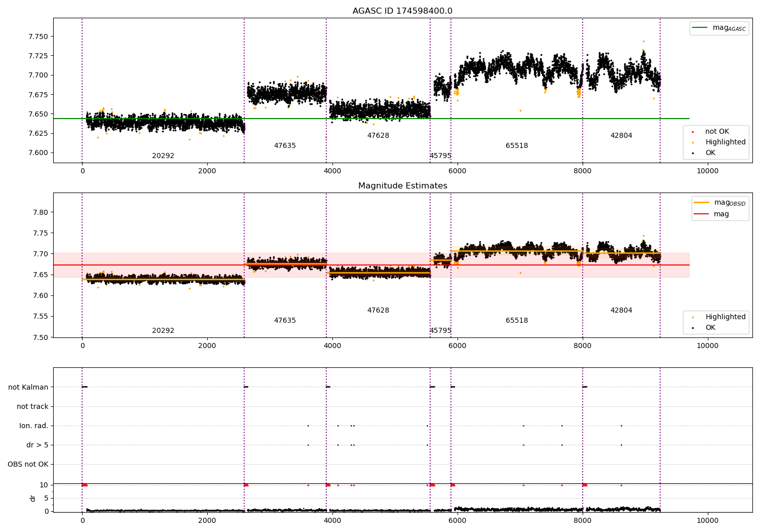Click y-axis tick label 7.50
This screenshot has height=532, width=760.
41,338
